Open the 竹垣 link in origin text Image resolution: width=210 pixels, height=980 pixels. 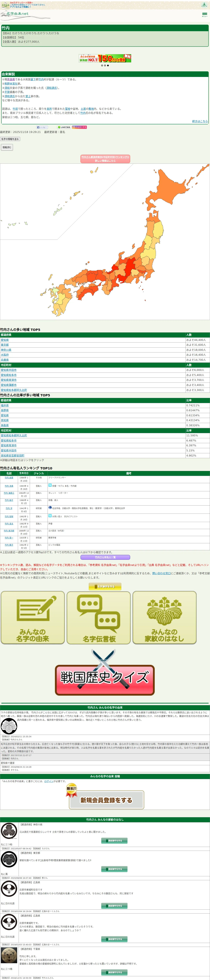click(15, 109)
